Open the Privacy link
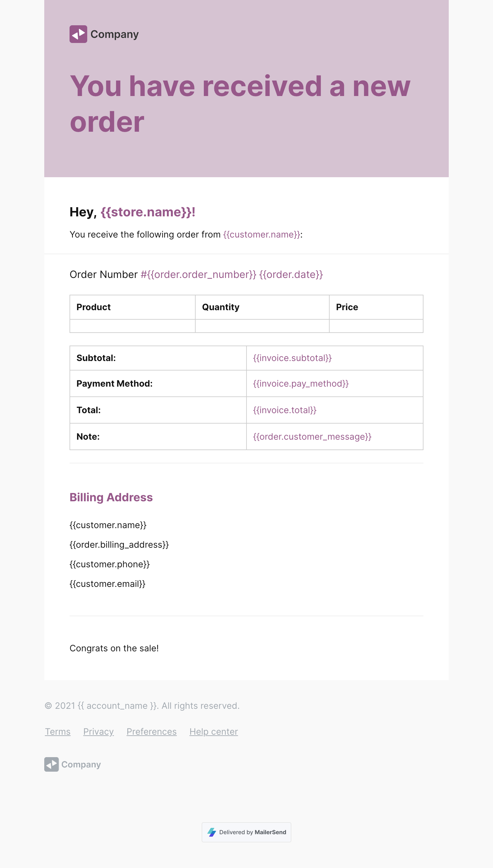Viewport: 493px width, 868px height. [x=98, y=731]
